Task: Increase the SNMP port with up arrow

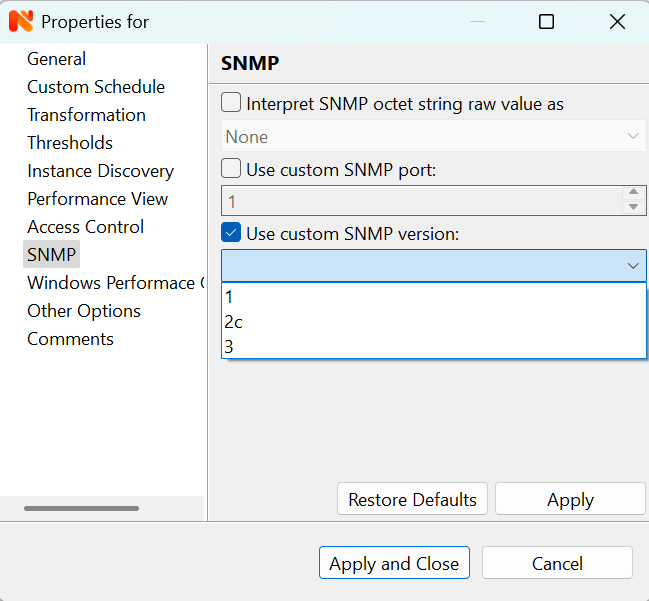Action: (633, 192)
